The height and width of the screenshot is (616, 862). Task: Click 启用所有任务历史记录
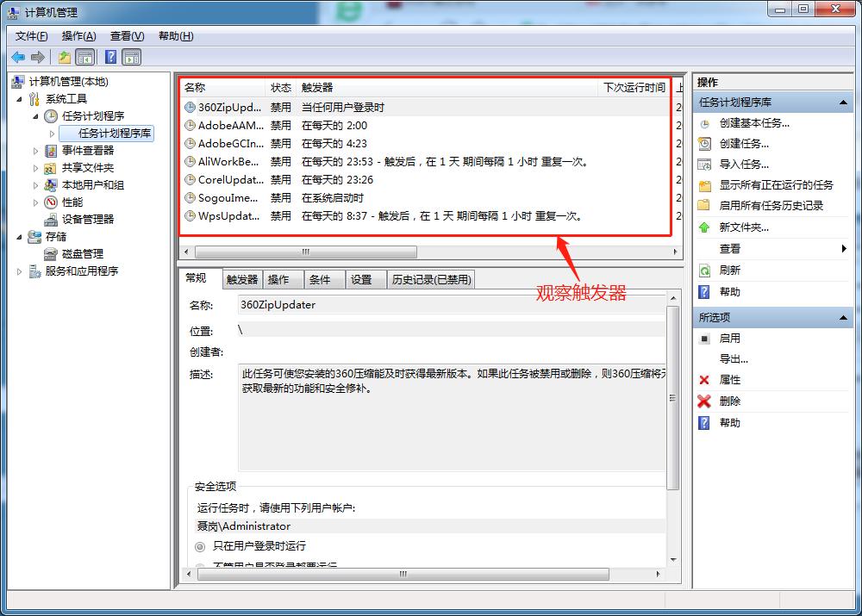point(771,206)
